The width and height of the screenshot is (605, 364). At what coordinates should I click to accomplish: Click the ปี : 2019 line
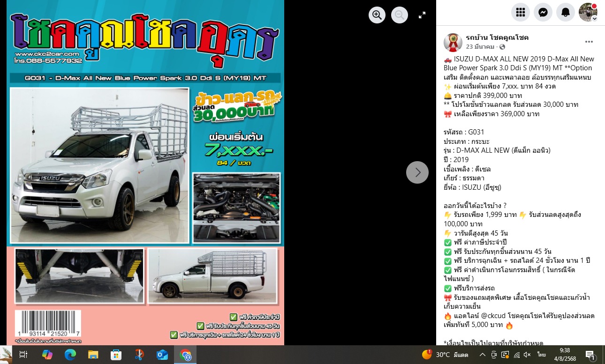pyautogui.click(x=456, y=159)
